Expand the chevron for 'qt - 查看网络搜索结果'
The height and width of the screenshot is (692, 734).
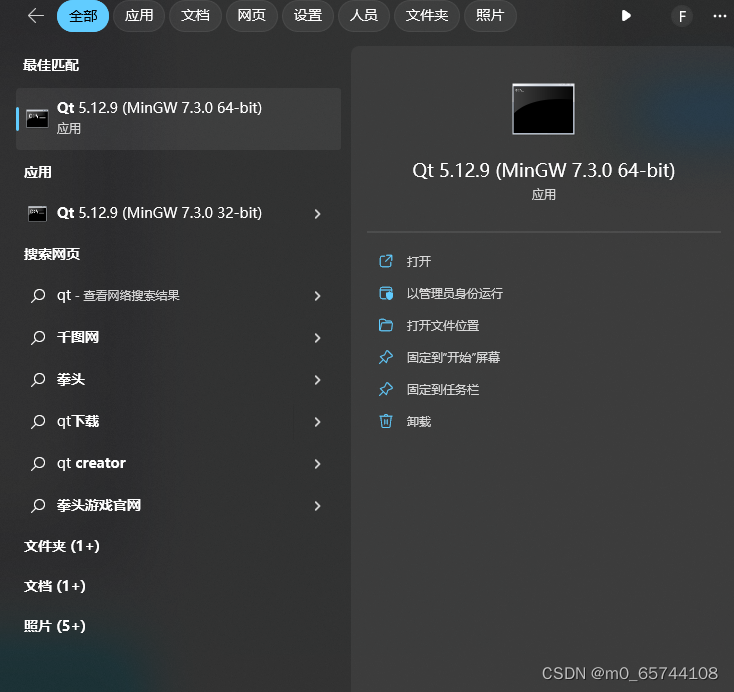click(317, 296)
